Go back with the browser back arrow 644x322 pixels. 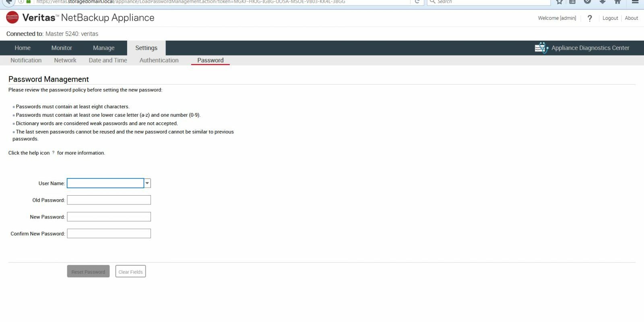click(x=9, y=2)
